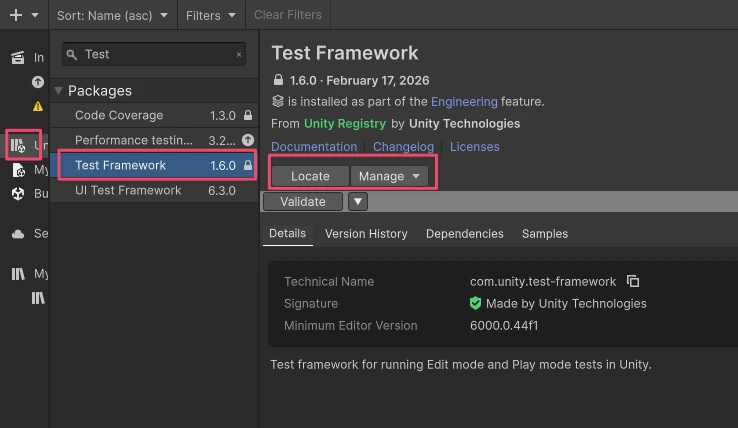Select the In Project sidebar icon
This screenshot has height=428, width=738.
click(x=18, y=57)
